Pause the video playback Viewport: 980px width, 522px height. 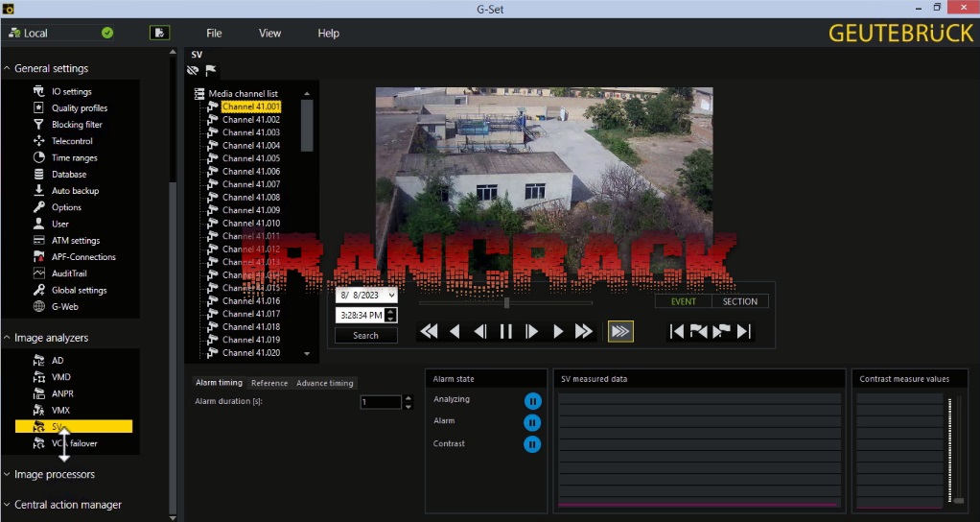tap(506, 331)
